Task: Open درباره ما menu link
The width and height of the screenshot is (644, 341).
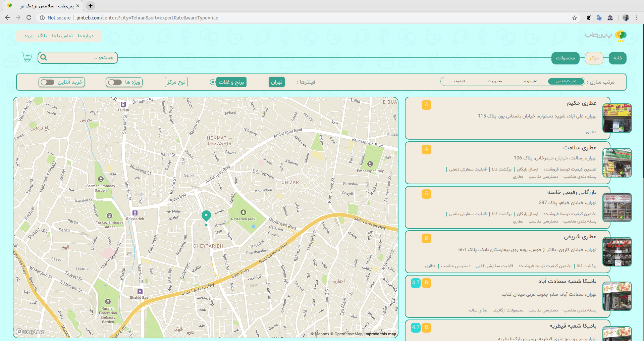Action: [x=86, y=36]
